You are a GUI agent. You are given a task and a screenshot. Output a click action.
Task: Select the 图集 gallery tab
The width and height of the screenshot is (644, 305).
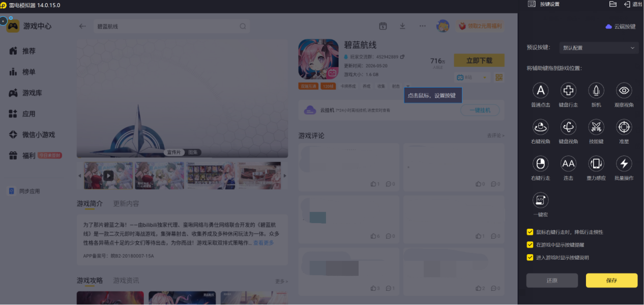[x=193, y=152]
